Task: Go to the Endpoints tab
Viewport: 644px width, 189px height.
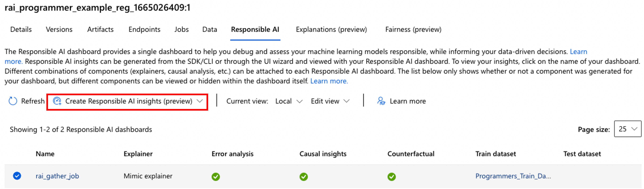Action: (144, 30)
